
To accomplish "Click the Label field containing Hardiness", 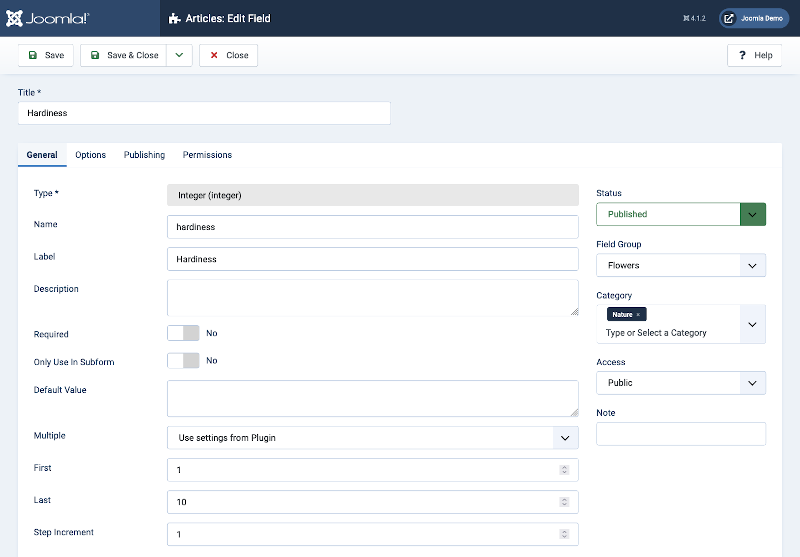I will coord(373,259).
